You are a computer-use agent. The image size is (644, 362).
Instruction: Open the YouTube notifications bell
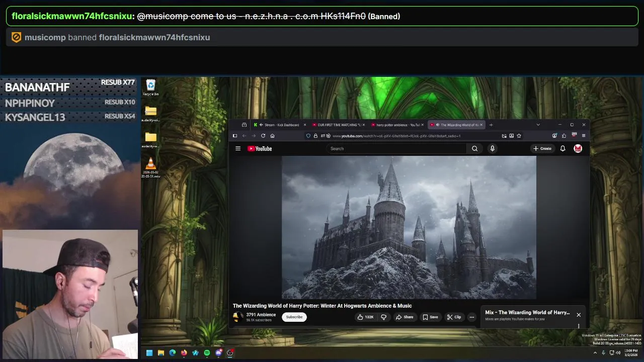[x=562, y=148]
